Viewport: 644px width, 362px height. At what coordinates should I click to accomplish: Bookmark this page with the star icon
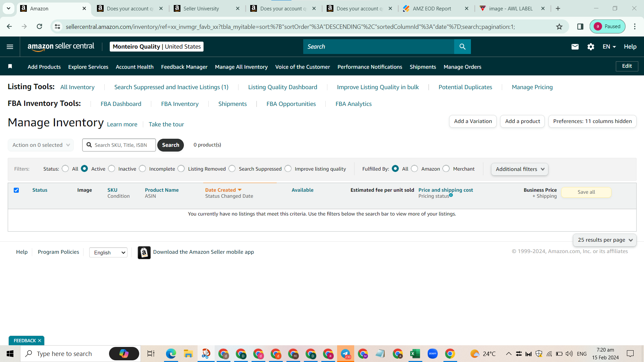click(x=559, y=26)
